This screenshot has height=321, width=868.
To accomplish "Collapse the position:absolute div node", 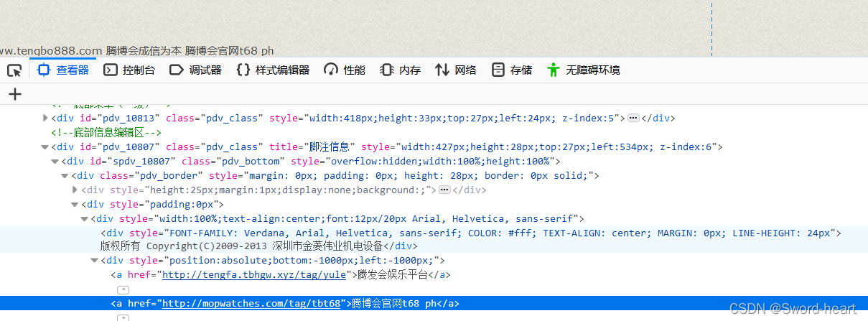I will click(x=95, y=261).
